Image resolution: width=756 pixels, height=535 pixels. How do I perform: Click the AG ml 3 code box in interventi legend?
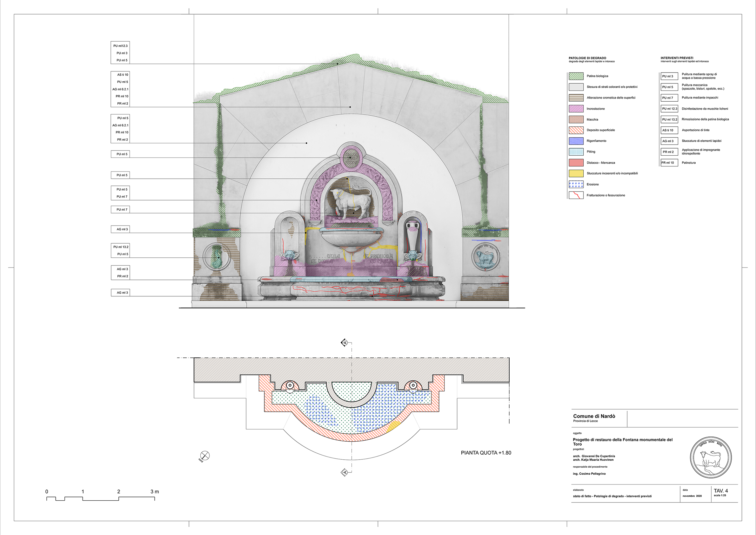click(669, 141)
